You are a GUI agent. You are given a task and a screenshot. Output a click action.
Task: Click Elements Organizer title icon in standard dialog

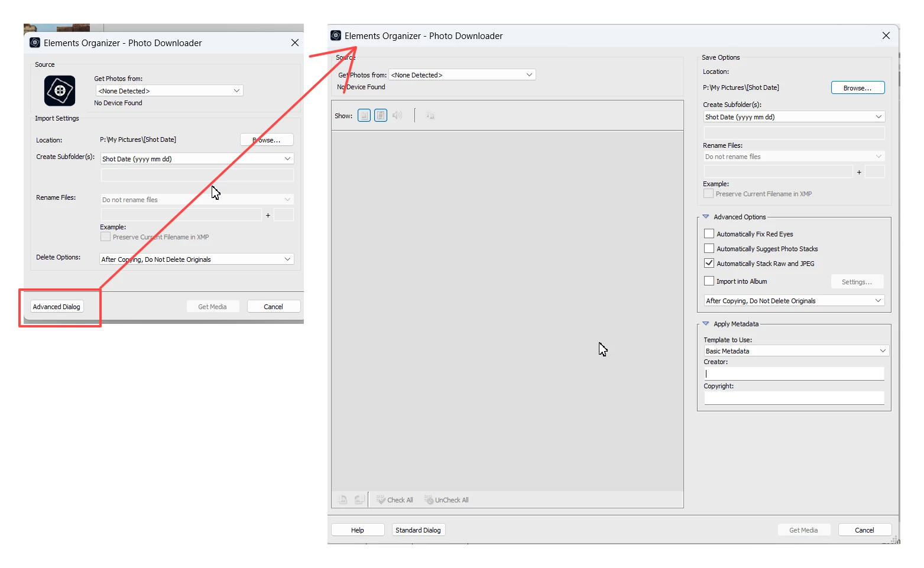click(x=35, y=43)
